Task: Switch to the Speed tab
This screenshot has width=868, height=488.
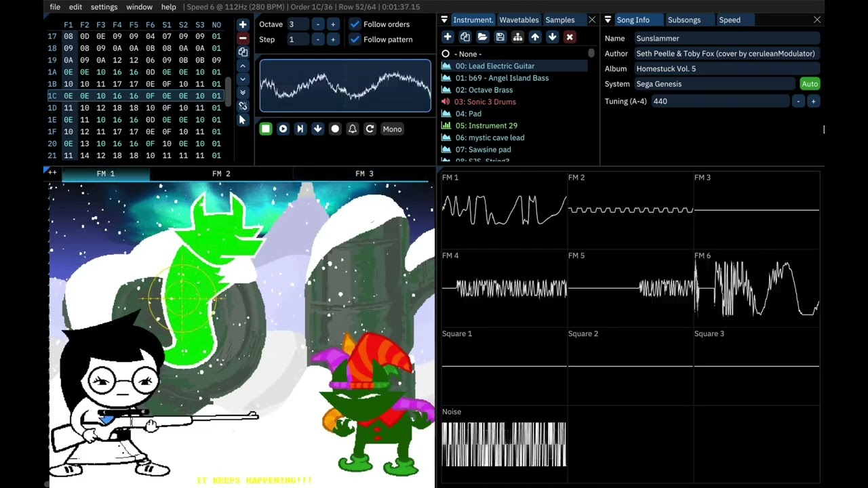Action: pyautogui.click(x=730, y=20)
